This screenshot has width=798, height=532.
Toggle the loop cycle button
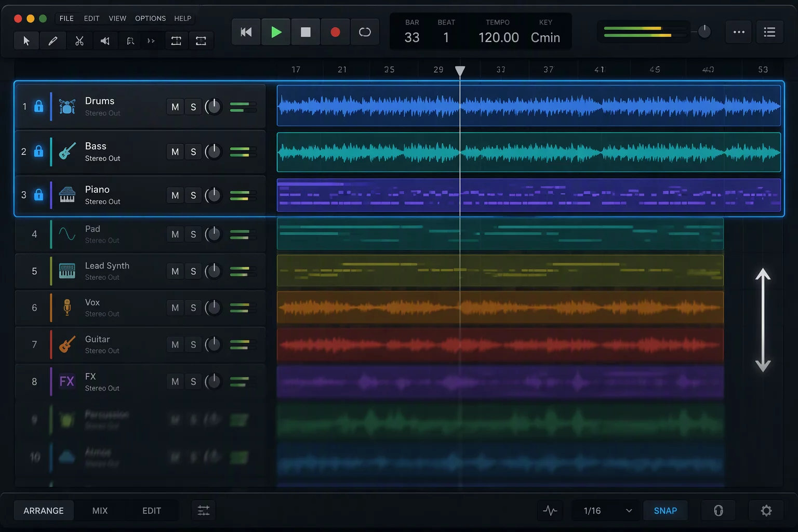click(x=365, y=32)
